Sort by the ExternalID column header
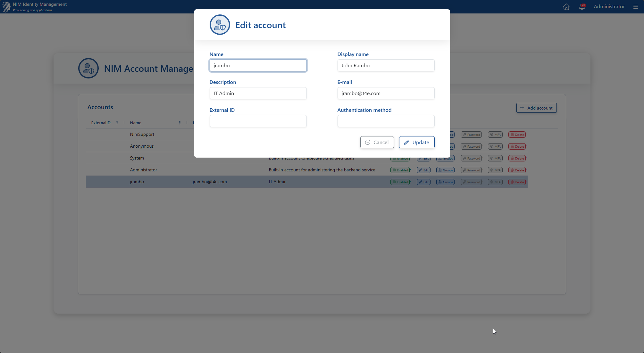This screenshot has width=644, height=353. [x=101, y=123]
